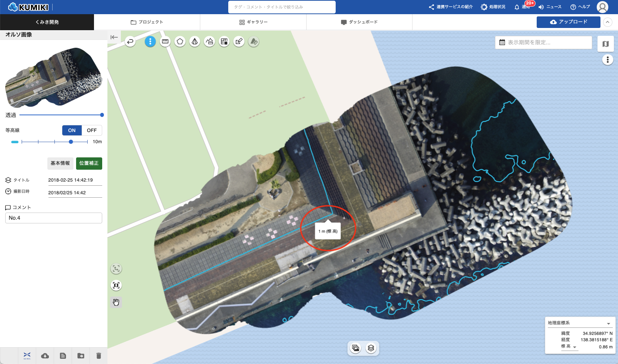Toggle the hand pan mode button
Viewport: 618px width, 364px height.
(116, 302)
